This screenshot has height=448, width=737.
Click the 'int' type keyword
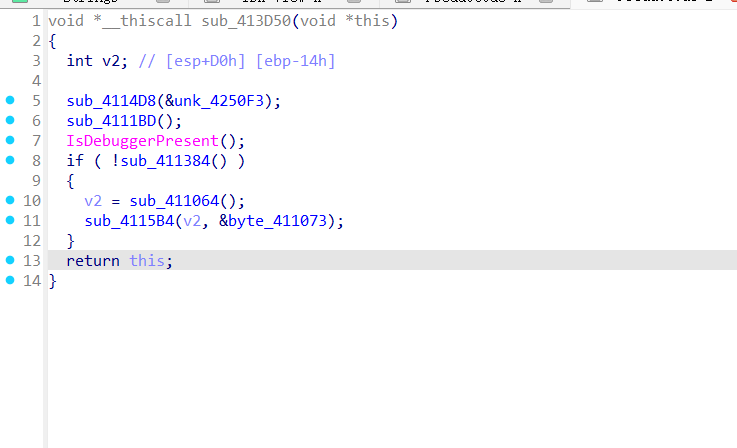pos(79,61)
